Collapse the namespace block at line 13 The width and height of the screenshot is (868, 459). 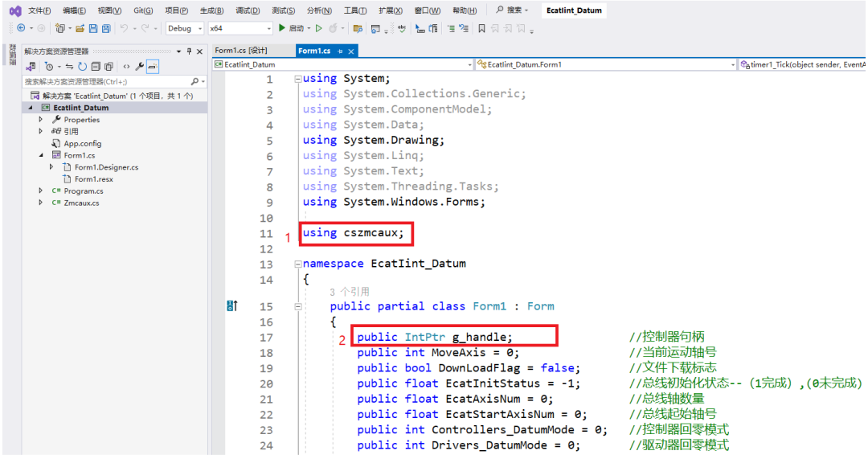coord(298,264)
